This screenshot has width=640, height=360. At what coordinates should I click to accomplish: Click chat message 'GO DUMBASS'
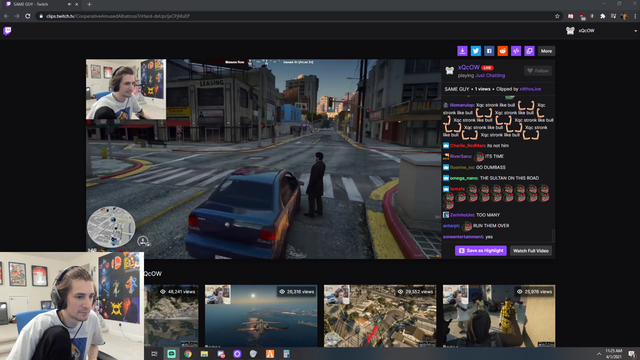pyautogui.click(x=491, y=167)
